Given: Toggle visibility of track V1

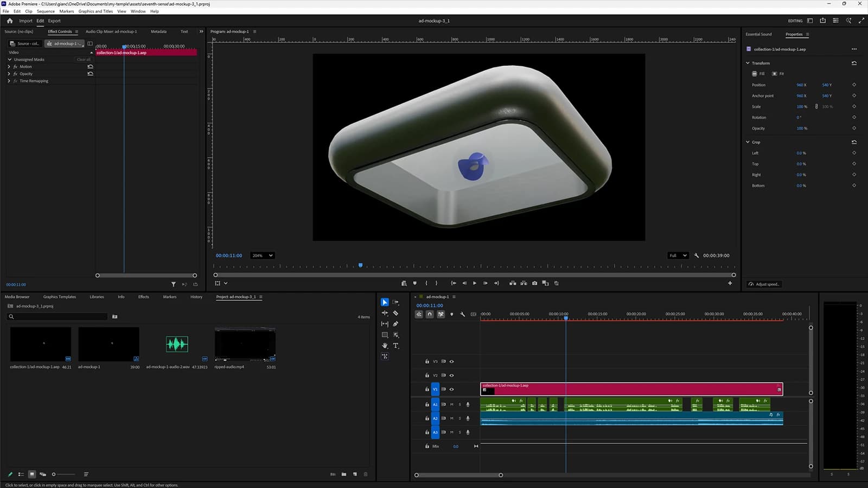Looking at the screenshot, I should click(x=451, y=389).
